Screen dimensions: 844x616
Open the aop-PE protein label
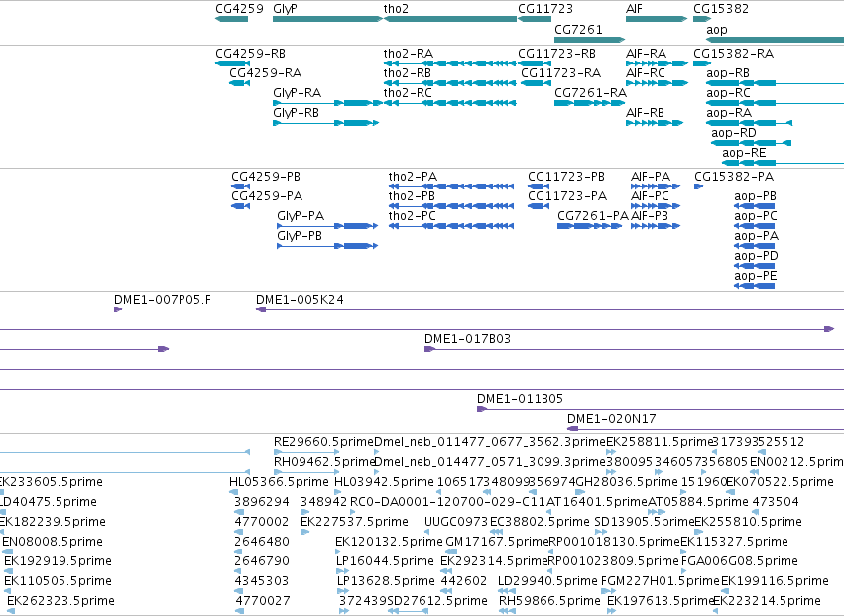click(756, 276)
